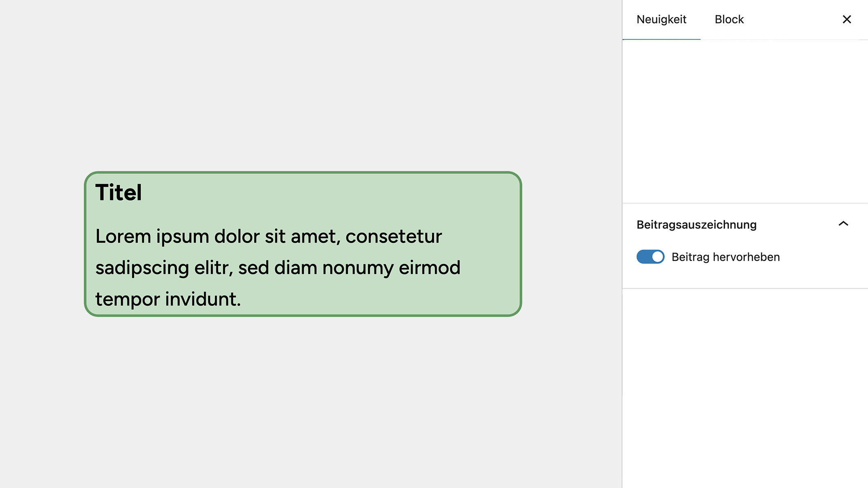Collapse the Beitragsauszeichnung panel chevron
Screen dimensions: 868x488
(x=843, y=224)
